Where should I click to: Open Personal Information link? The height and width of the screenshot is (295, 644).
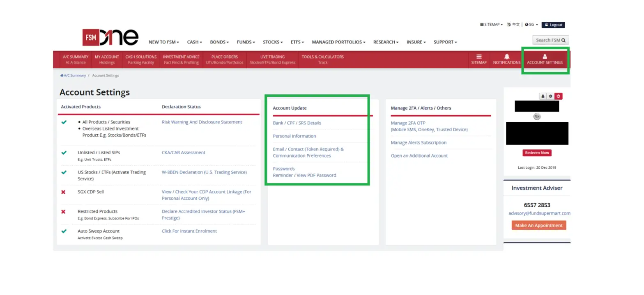[x=294, y=136]
